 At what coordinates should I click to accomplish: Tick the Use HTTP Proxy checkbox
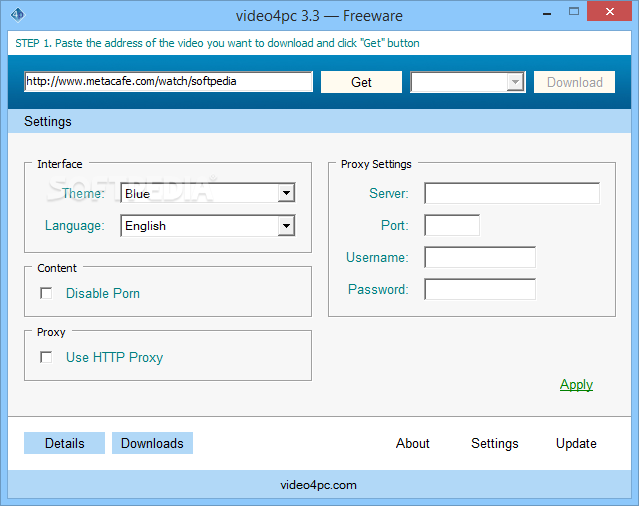tap(46, 357)
